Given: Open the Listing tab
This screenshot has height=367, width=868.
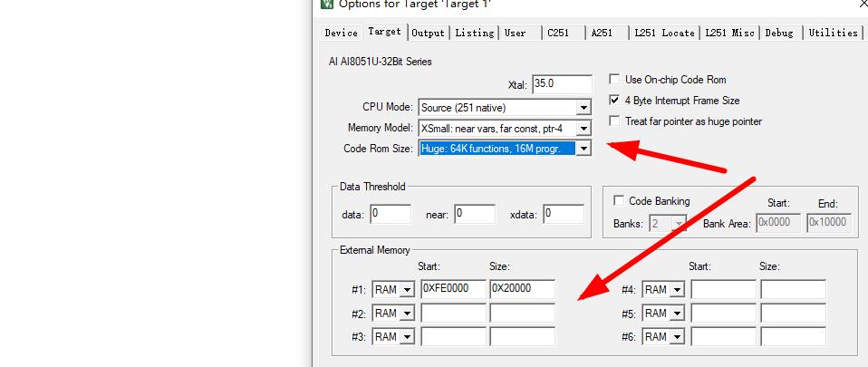Looking at the screenshot, I should [475, 33].
